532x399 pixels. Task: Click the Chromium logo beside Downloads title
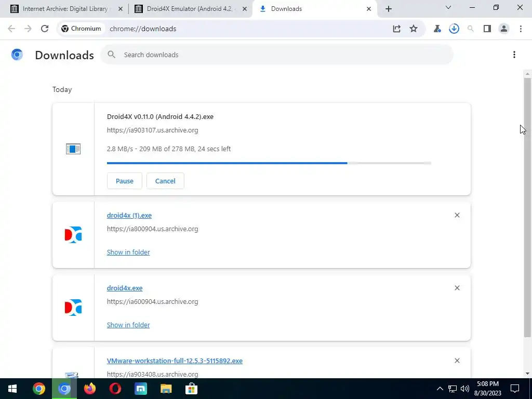(x=17, y=55)
